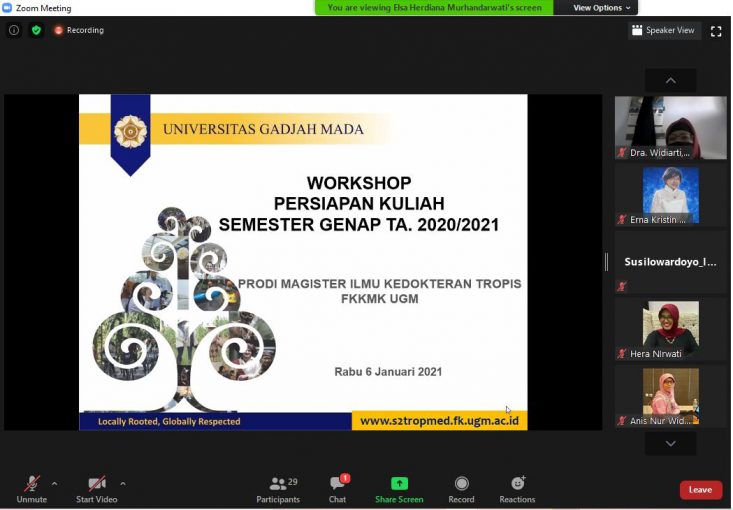The width and height of the screenshot is (733, 510).
Task: Select Erna Kristin video thumbnail
Action: [670, 195]
